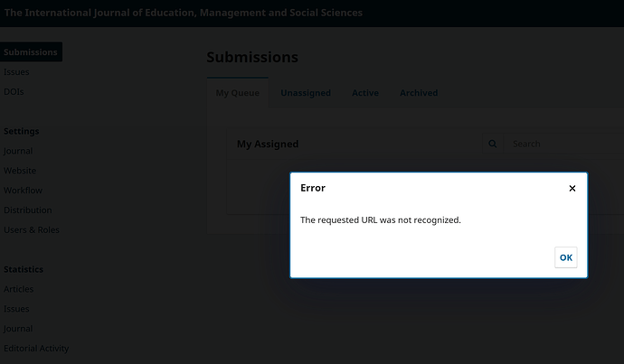624x364 pixels.
Task: Go to the Archived tab
Action: point(419,93)
